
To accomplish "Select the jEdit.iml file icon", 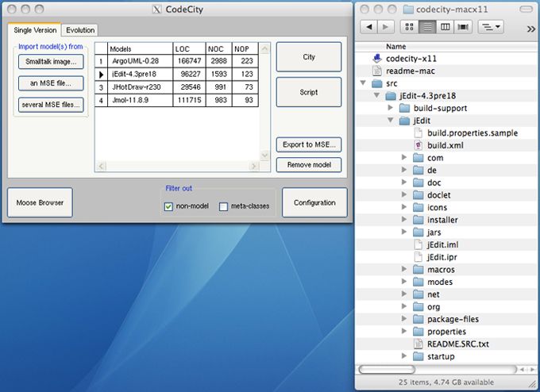I will [418, 244].
